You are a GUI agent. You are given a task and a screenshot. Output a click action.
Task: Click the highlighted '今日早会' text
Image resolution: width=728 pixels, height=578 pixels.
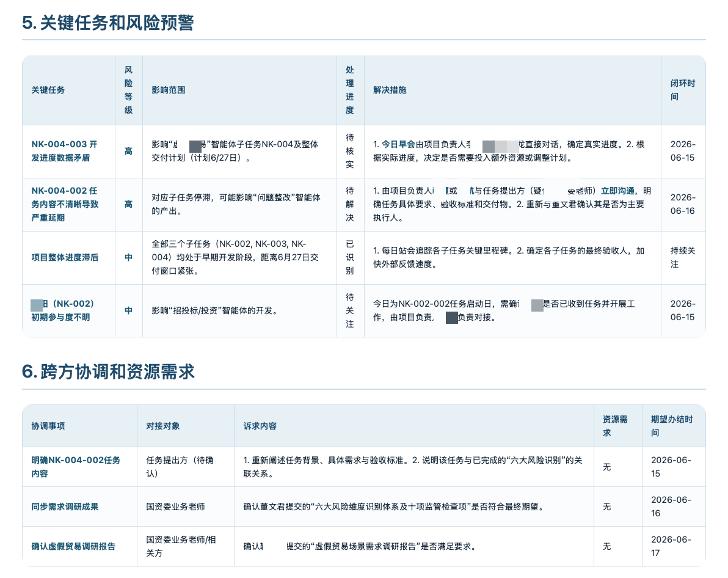(398, 144)
